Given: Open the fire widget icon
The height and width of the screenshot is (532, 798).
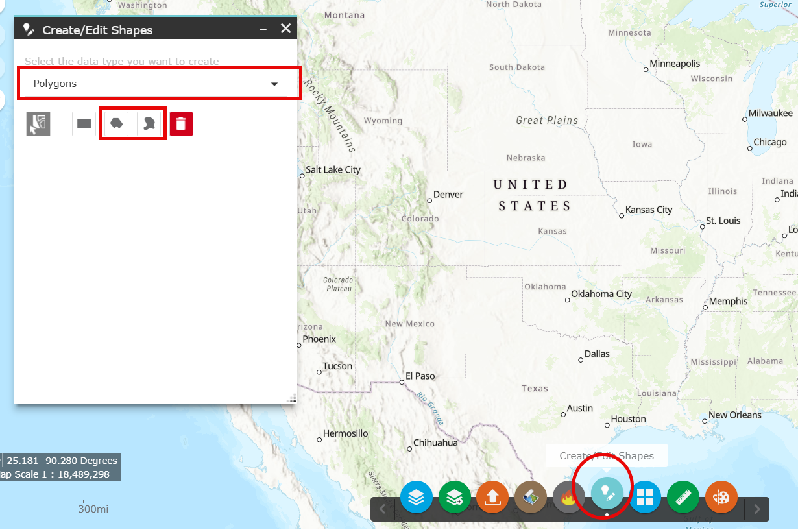Looking at the screenshot, I should click(x=568, y=498).
